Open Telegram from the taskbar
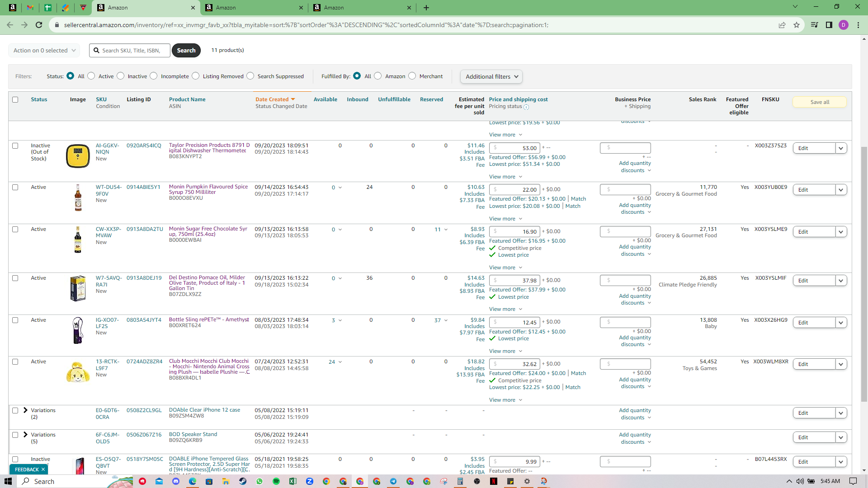868x488 pixels. click(393, 481)
